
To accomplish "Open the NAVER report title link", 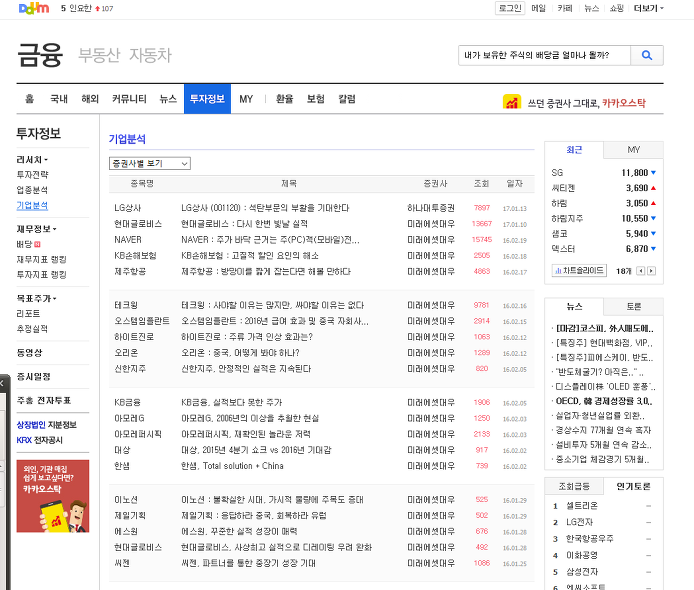I will coord(270,240).
